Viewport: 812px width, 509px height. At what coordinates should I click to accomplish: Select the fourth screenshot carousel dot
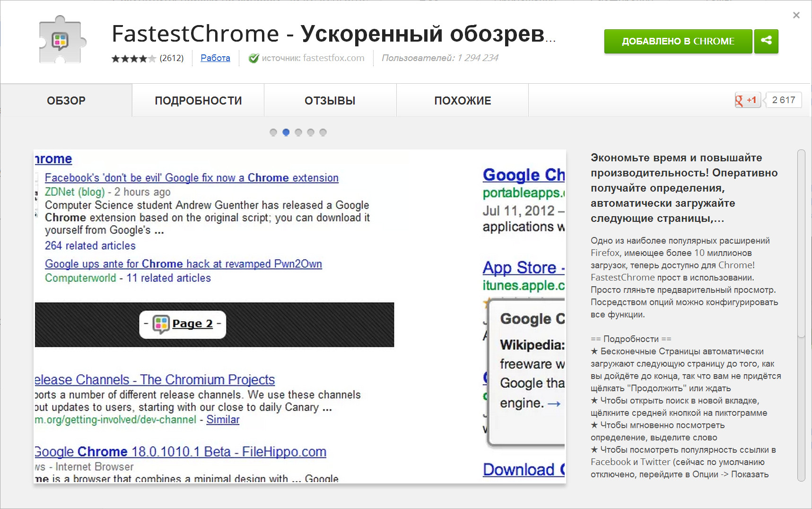pyautogui.click(x=311, y=132)
